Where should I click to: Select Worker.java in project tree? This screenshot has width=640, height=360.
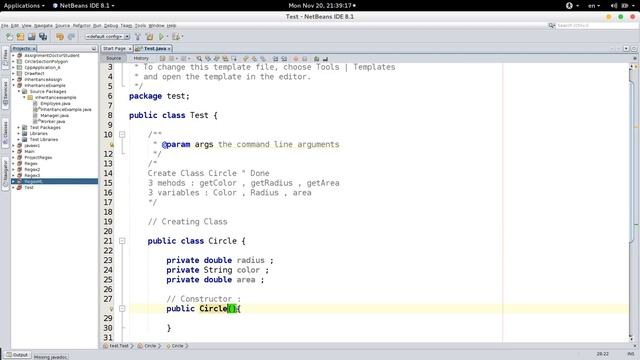click(x=53, y=122)
